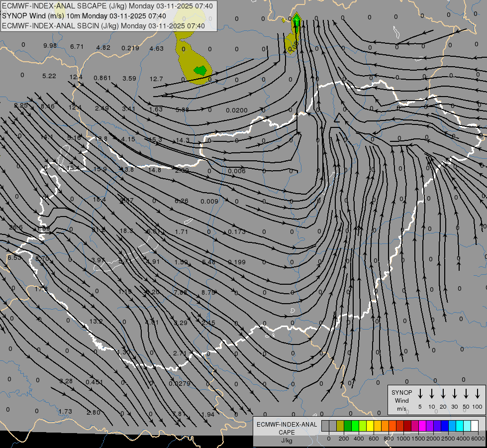The image size is (487, 448).
Task: Click the map value 1.73
Action: pos(65,412)
